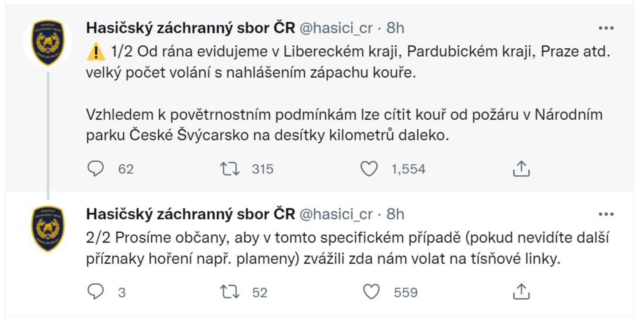Viewport: 644px width, 320px height.
Task: Open Hasičský záchranný sbor ČR name in second tweet
Action: pos(190,214)
